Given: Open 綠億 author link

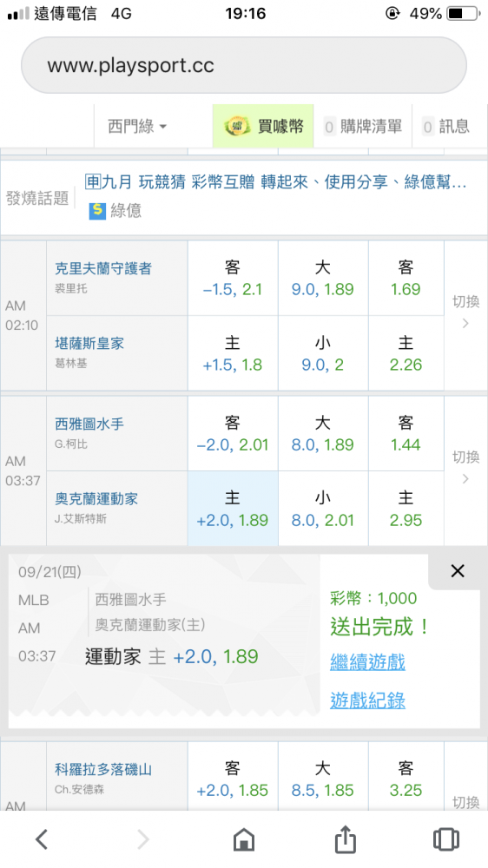Looking at the screenshot, I should pos(126,210).
